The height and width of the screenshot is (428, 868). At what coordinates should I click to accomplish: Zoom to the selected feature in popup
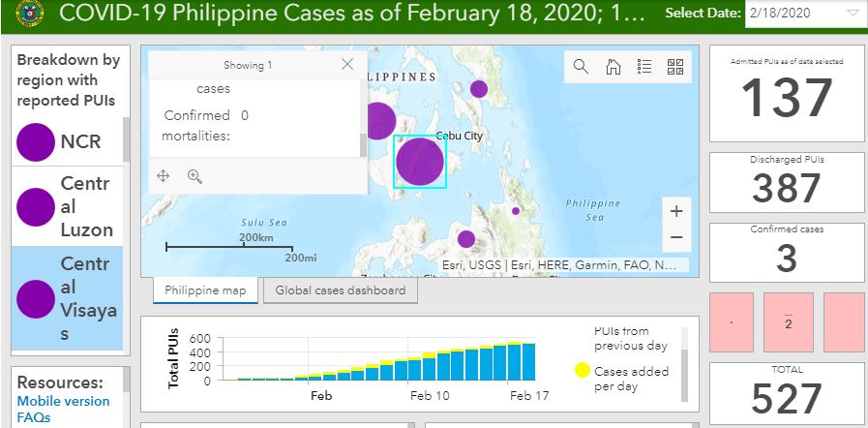(x=195, y=176)
